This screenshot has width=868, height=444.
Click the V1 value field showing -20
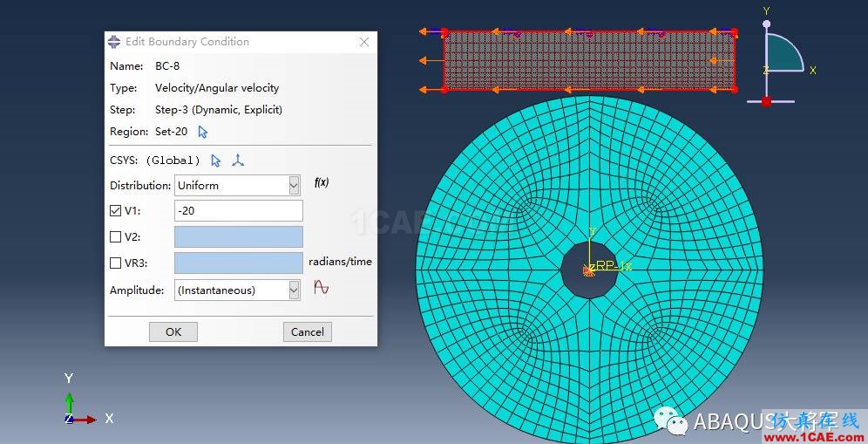(x=239, y=210)
